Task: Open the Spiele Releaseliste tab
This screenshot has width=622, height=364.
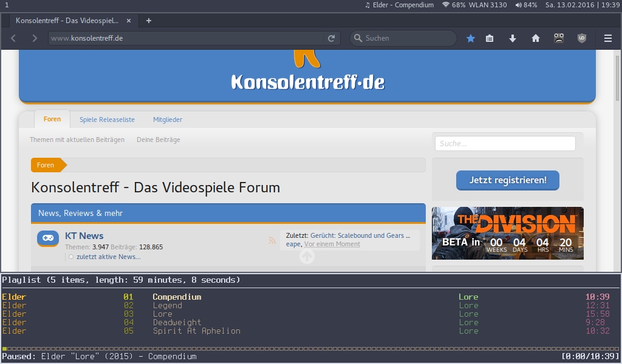Action: coord(107,120)
